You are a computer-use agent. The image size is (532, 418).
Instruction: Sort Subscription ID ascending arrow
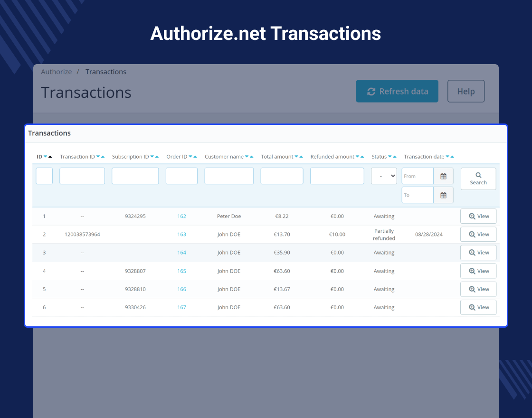coord(157,157)
